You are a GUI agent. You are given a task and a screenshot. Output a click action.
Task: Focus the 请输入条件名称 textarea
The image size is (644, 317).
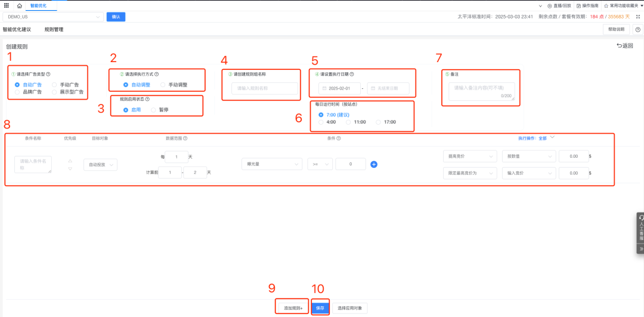pos(33,164)
